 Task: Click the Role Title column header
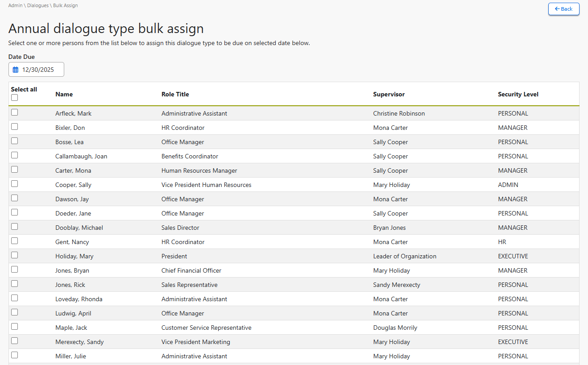[x=175, y=94]
